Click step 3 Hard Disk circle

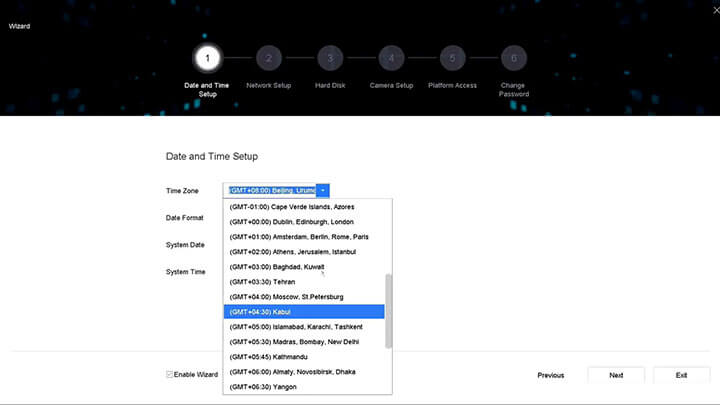coord(330,58)
